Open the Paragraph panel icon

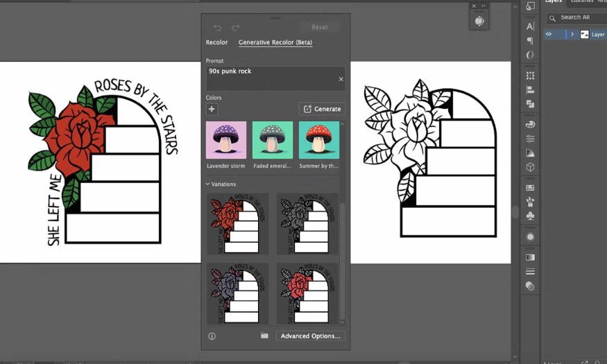point(530,41)
